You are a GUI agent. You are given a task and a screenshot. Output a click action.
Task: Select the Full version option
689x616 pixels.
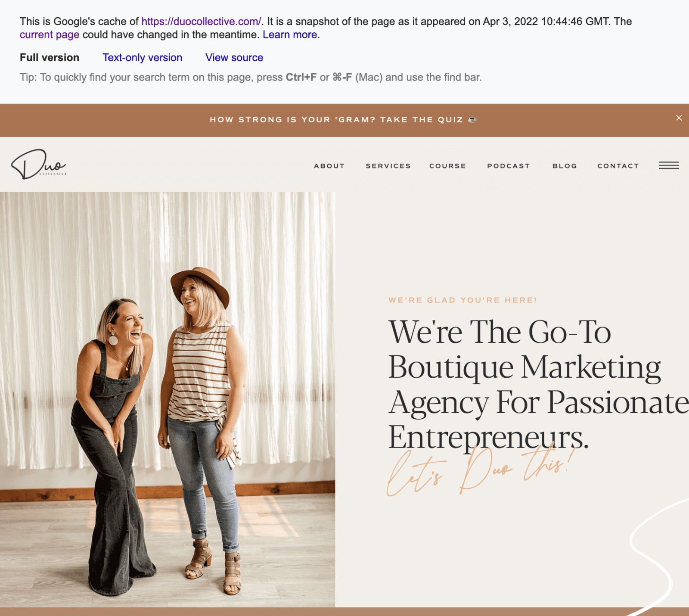coord(49,57)
